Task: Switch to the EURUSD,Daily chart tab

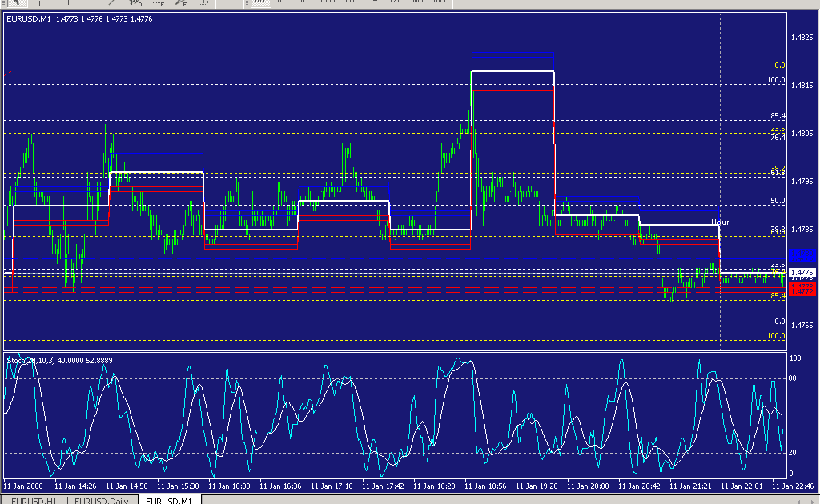Action: (x=100, y=500)
